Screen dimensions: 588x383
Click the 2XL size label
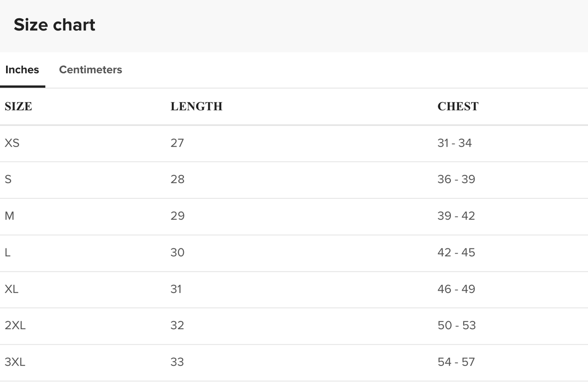click(x=15, y=326)
